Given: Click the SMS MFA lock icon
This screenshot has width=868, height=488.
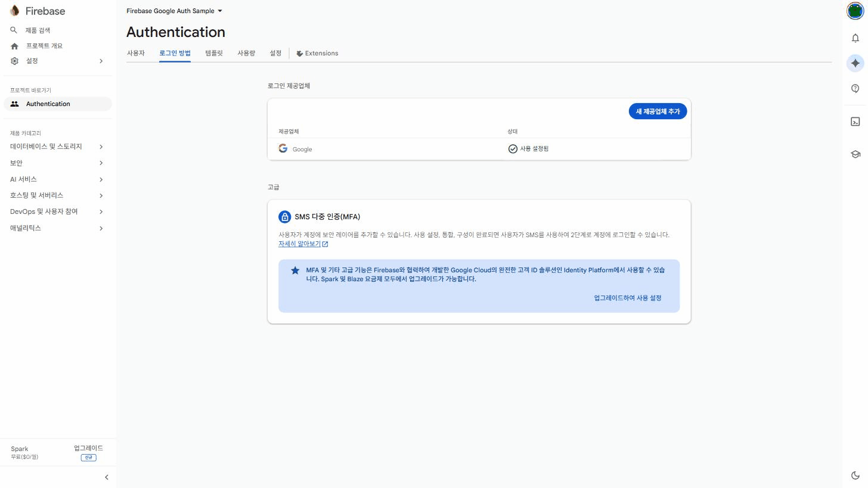Looking at the screenshot, I should [285, 217].
